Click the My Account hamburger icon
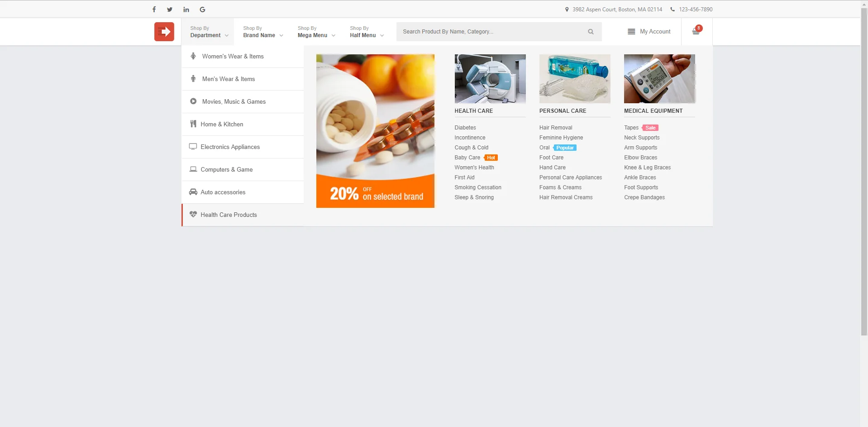The height and width of the screenshot is (427, 868). (x=631, y=32)
